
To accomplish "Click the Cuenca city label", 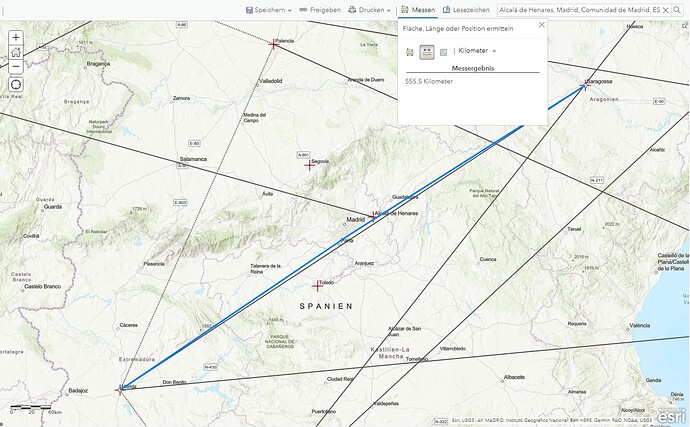I will pos(488,259).
